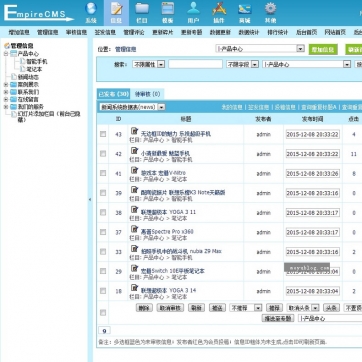Click the green 增加信息 button
Viewport: 362px width, 362px height.
coord(323,49)
